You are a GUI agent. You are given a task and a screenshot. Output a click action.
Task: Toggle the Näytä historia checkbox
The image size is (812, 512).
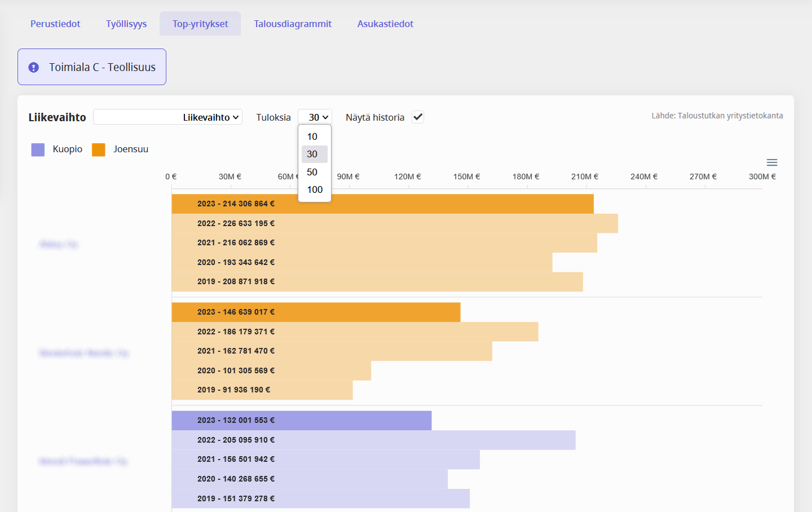418,117
